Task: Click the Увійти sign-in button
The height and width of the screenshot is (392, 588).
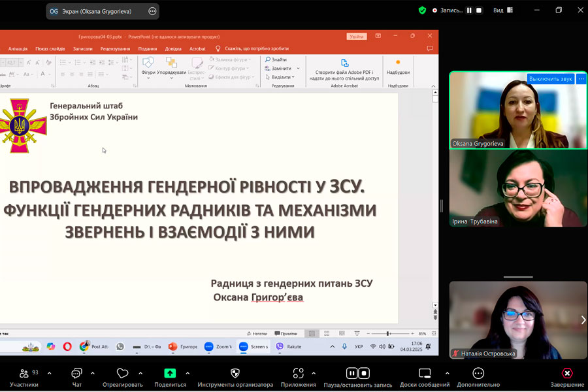Action: coord(357,37)
